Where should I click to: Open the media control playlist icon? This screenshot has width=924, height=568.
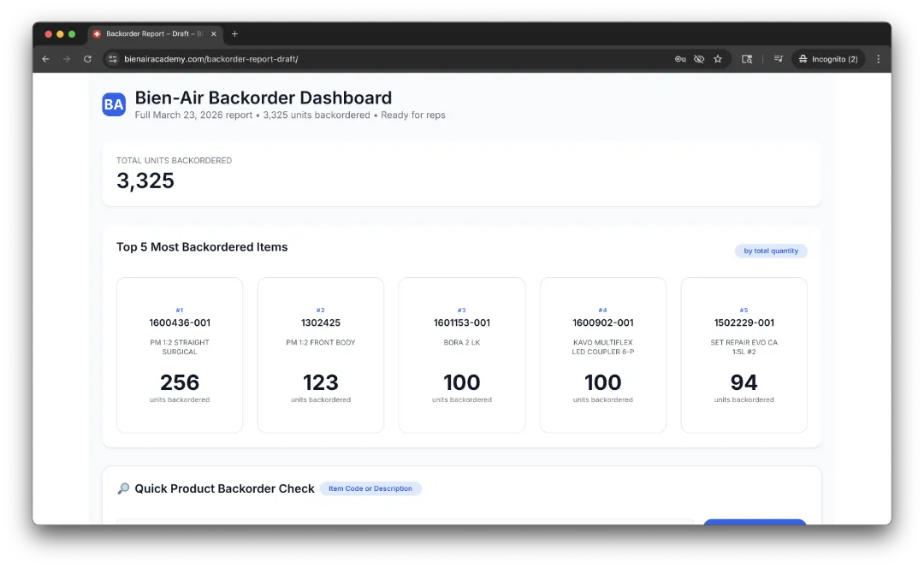pyautogui.click(x=779, y=59)
